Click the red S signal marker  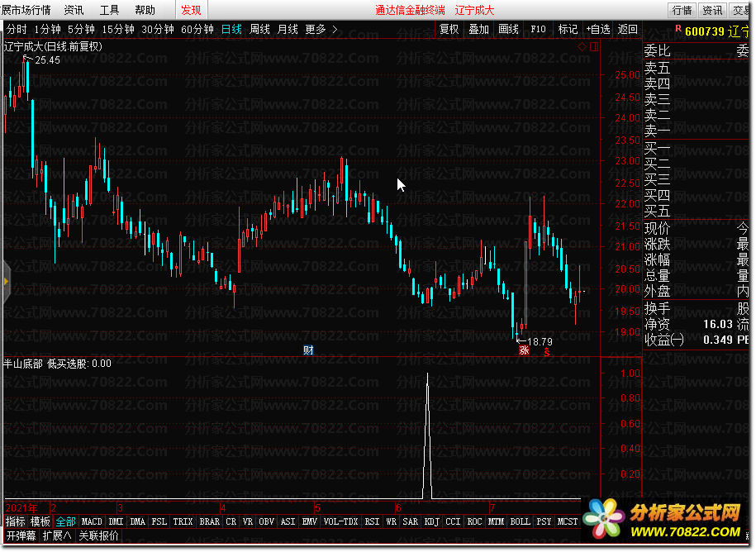547,352
